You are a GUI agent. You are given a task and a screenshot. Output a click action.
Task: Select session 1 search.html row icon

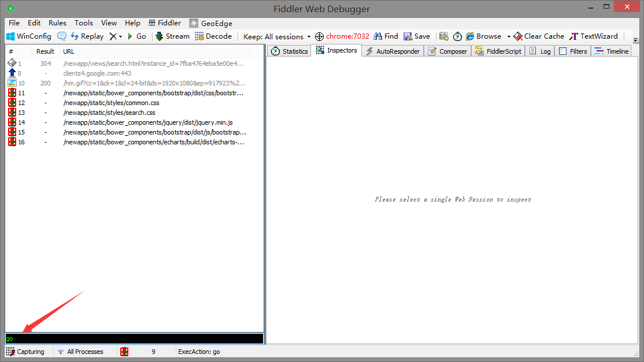(x=12, y=63)
